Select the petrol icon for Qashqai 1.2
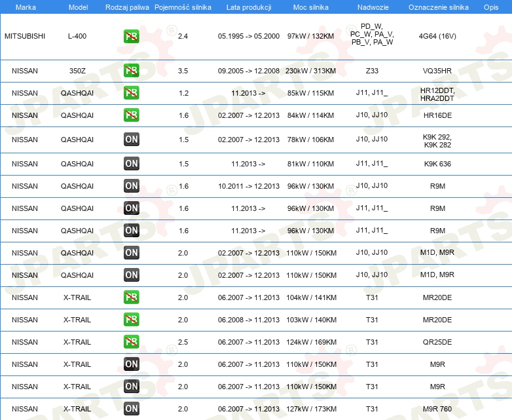The image size is (512, 420). click(x=131, y=93)
